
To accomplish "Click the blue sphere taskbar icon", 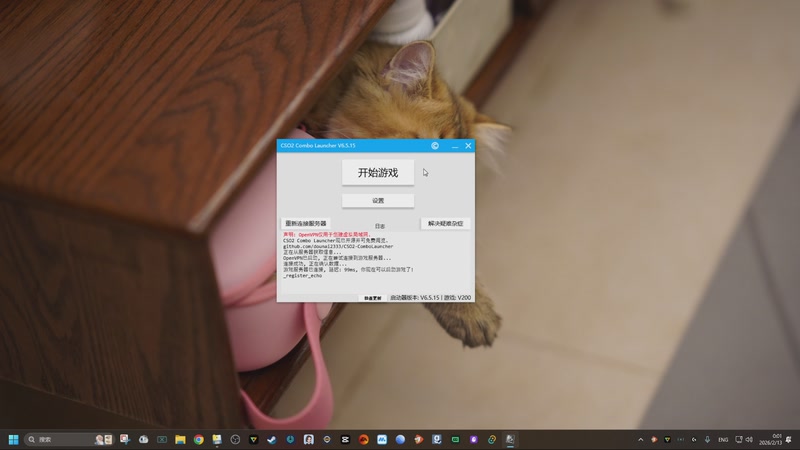I will click(x=400, y=439).
